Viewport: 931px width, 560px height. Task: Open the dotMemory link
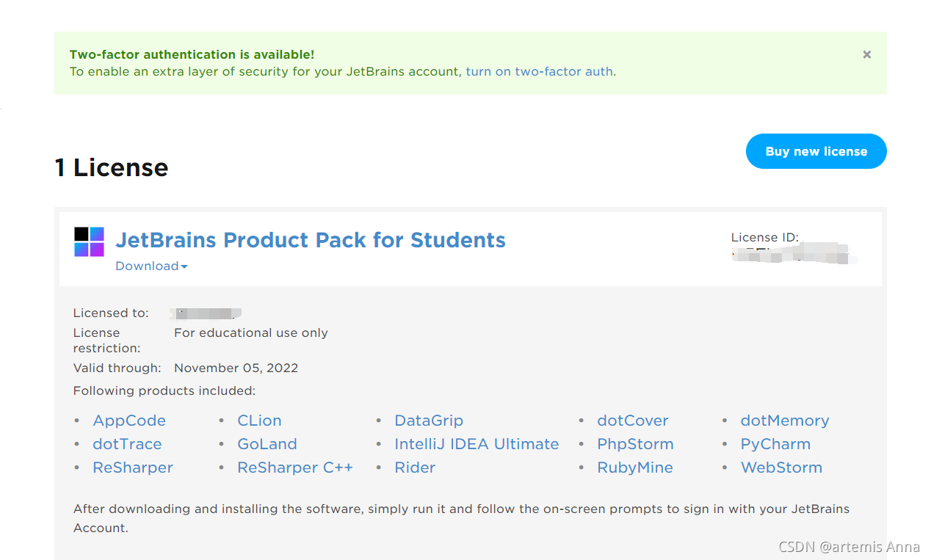pos(785,421)
